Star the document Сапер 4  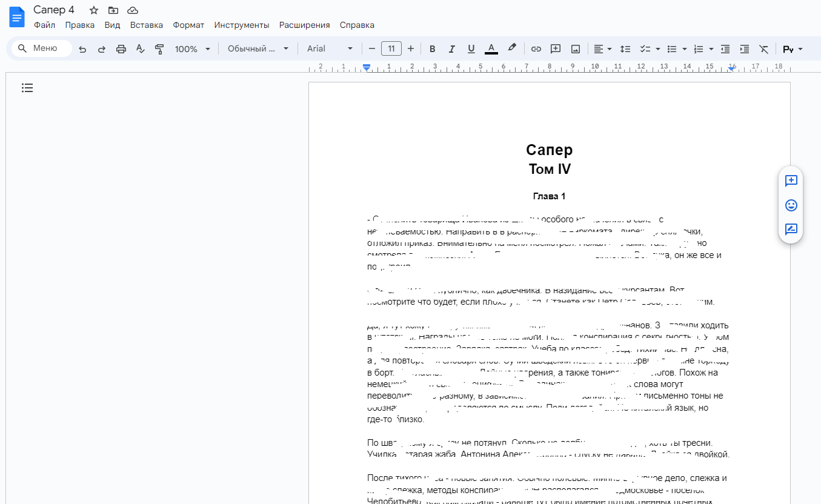94,10
